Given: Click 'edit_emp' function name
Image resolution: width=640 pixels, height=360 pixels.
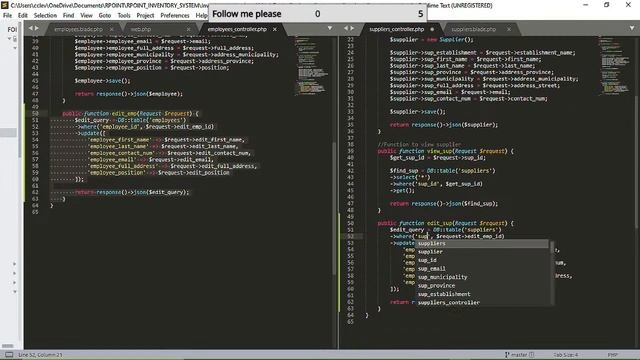Looking at the screenshot, I should click(124, 113).
